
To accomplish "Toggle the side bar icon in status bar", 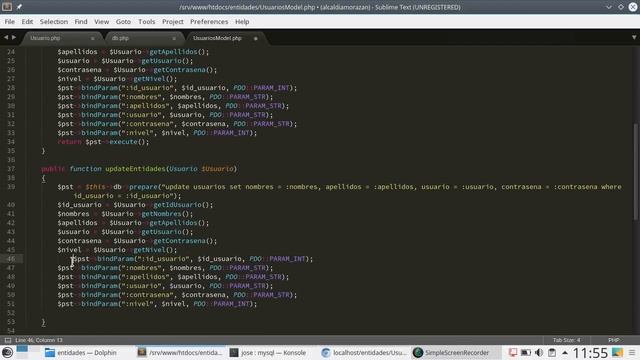I will click(8, 340).
